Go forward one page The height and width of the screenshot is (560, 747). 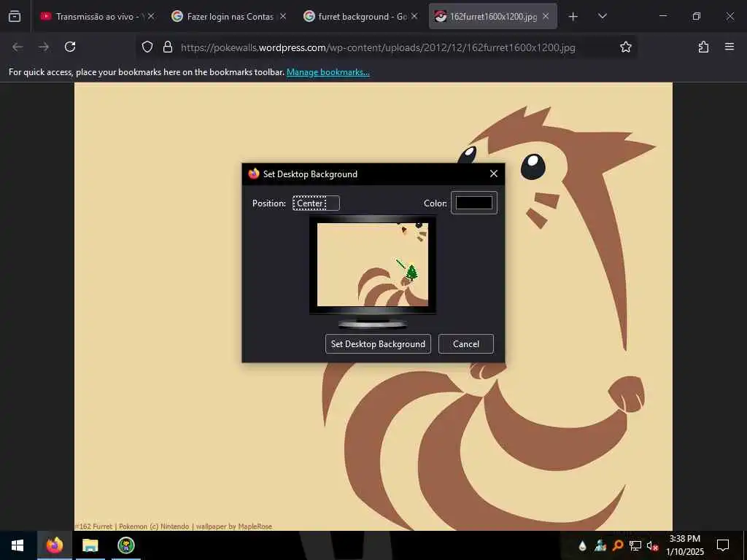[x=44, y=47]
